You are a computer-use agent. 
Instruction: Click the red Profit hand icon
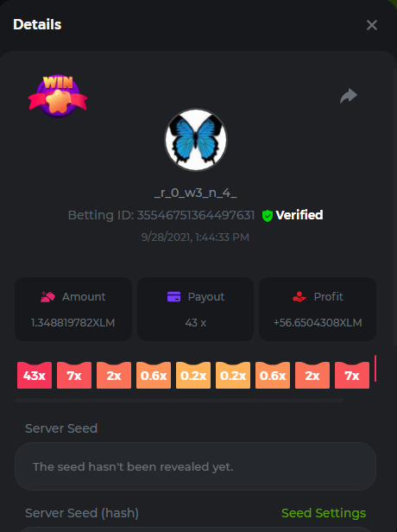(299, 297)
